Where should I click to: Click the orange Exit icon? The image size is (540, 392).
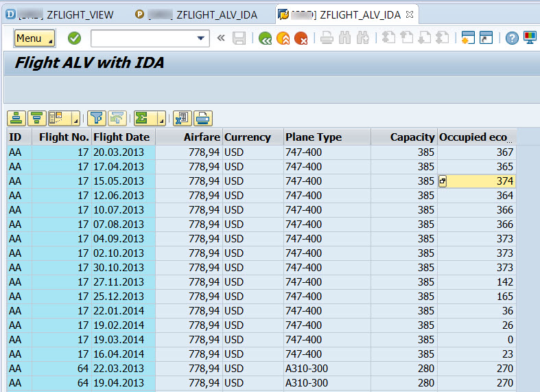(x=283, y=38)
